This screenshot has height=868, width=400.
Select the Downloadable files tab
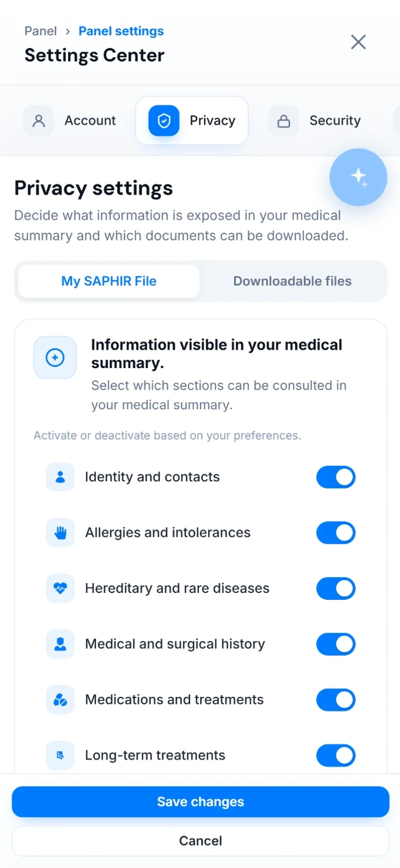pos(292,281)
